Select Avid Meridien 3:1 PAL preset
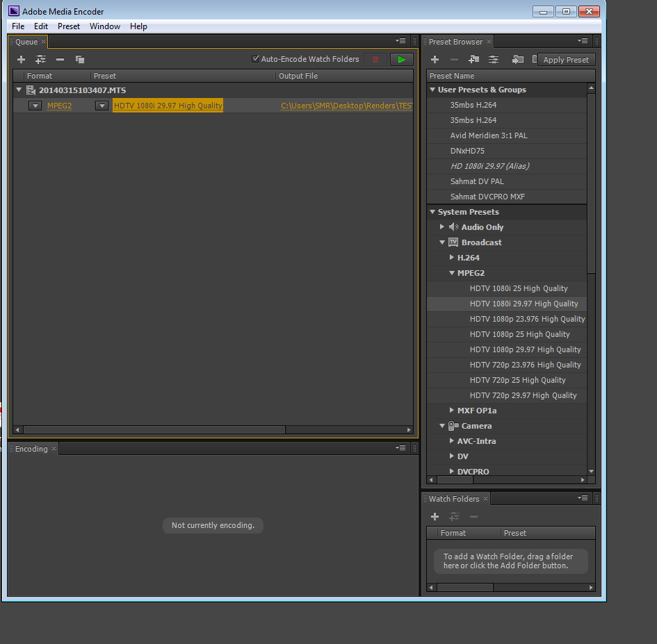Viewport: 657px width, 644px height. (x=507, y=135)
